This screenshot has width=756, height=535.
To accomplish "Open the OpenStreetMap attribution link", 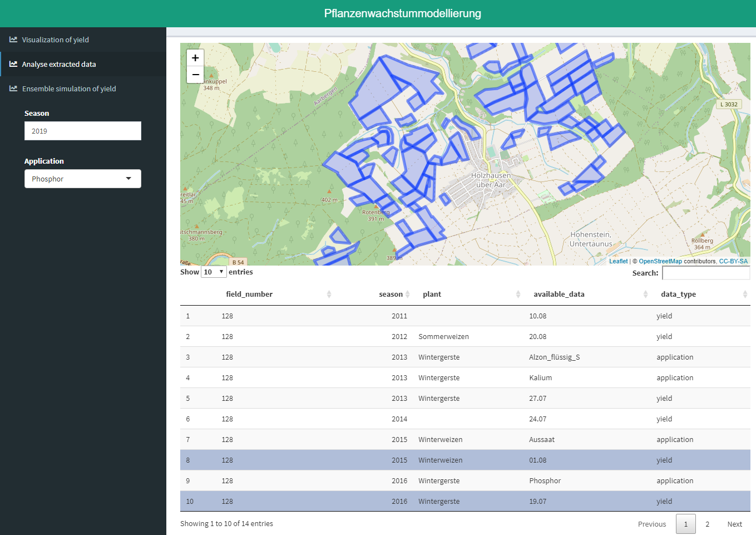I will pos(660,261).
